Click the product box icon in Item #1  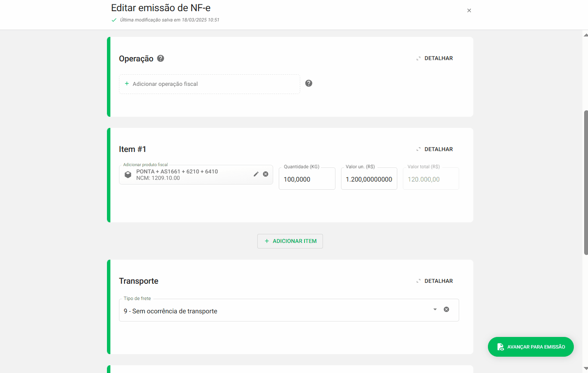pos(128,175)
